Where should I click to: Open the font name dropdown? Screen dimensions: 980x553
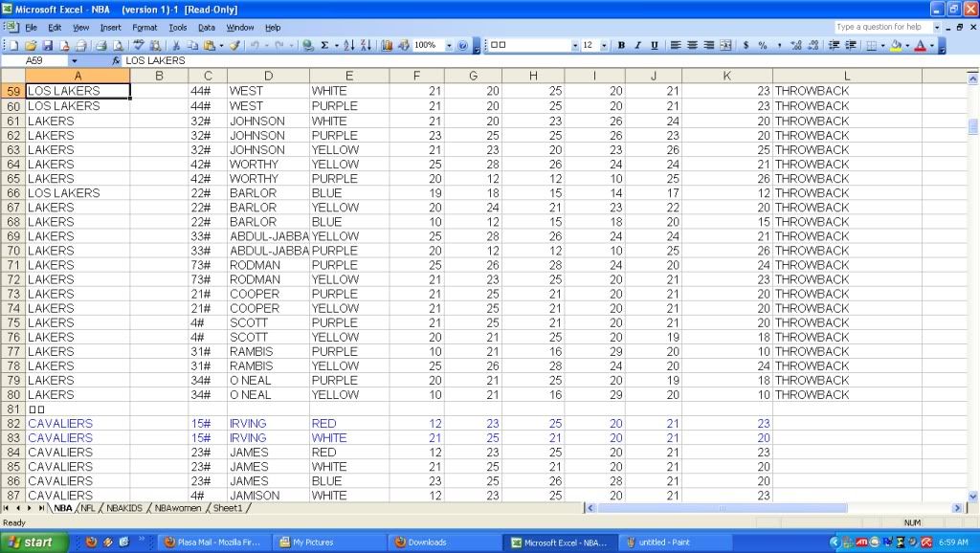pyautogui.click(x=575, y=45)
